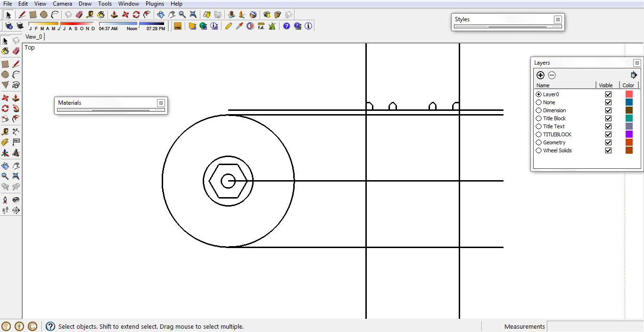Open Instructor via status bar question mark

(50, 326)
